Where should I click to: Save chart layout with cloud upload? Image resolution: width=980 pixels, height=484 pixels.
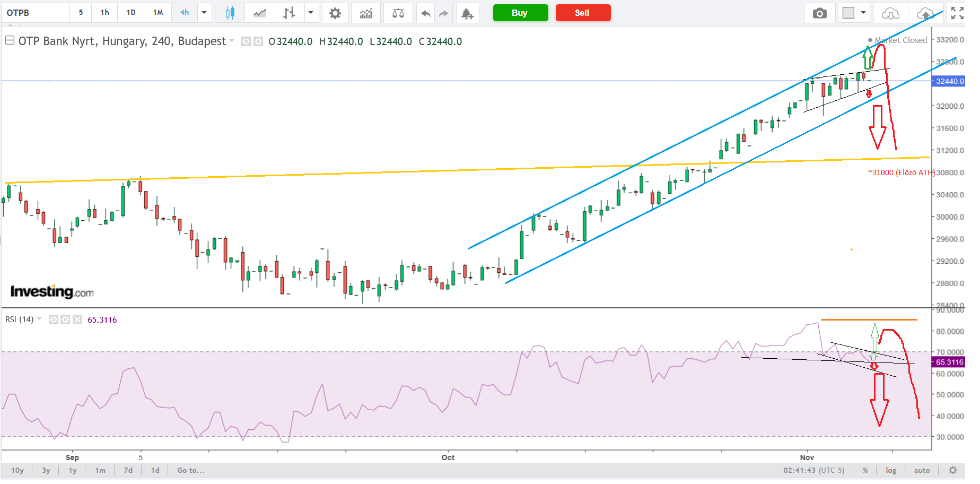[925, 13]
